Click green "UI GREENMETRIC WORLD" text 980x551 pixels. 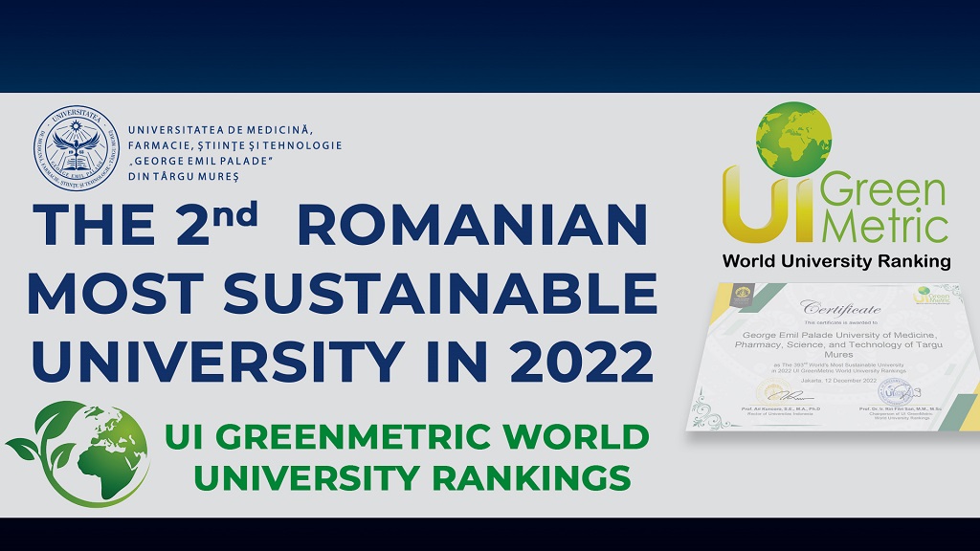pos(407,438)
